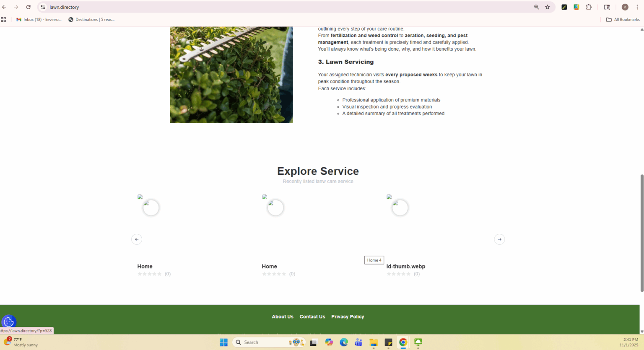Image resolution: width=644 pixels, height=350 pixels.
Task: Reload the page with the refresh icon
Action: tap(29, 7)
